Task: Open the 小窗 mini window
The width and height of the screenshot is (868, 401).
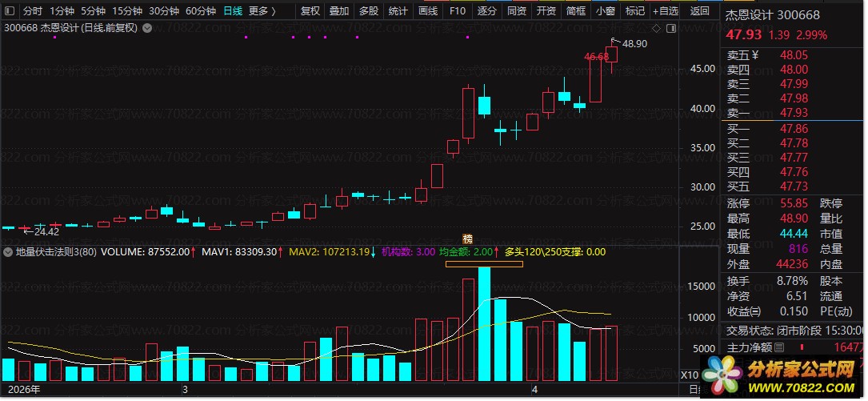Action: tap(606, 10)
